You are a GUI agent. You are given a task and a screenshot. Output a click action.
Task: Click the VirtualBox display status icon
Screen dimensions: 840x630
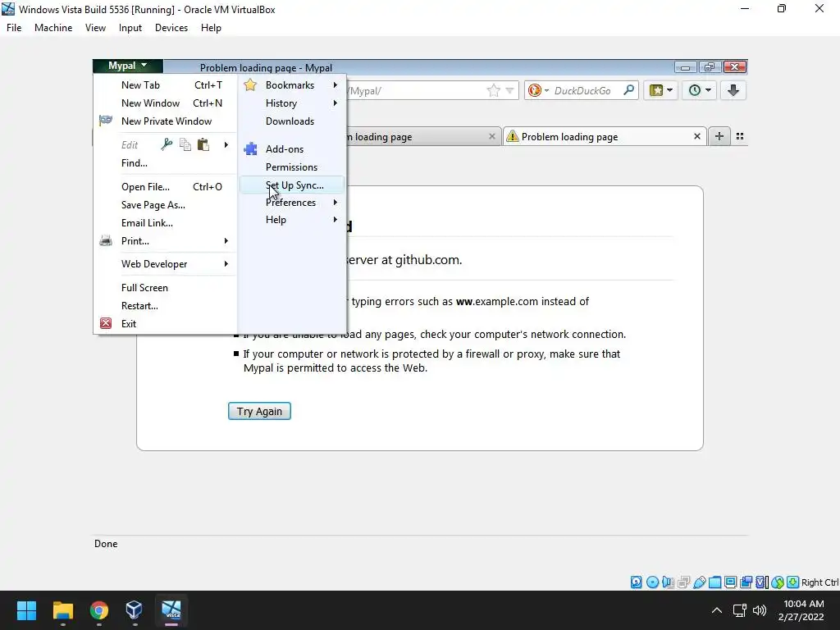pyautogui.click(x=730, y=582)
